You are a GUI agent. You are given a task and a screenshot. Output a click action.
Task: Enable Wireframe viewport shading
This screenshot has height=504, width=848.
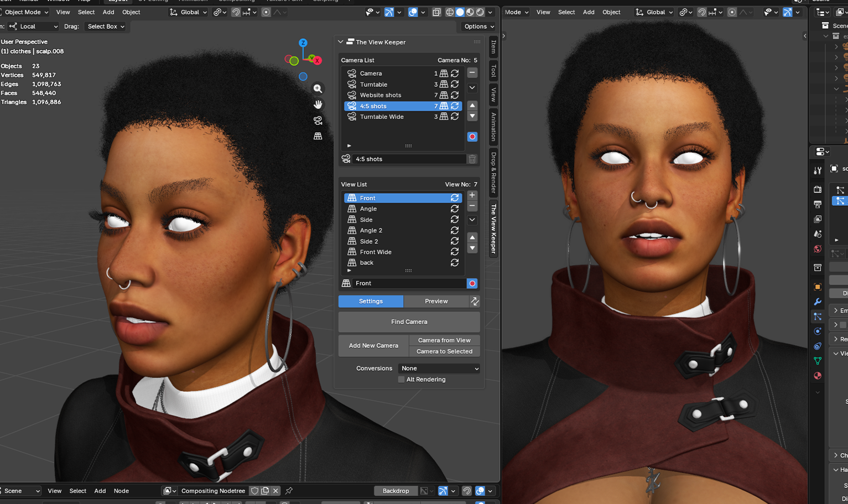coord(450,12)
